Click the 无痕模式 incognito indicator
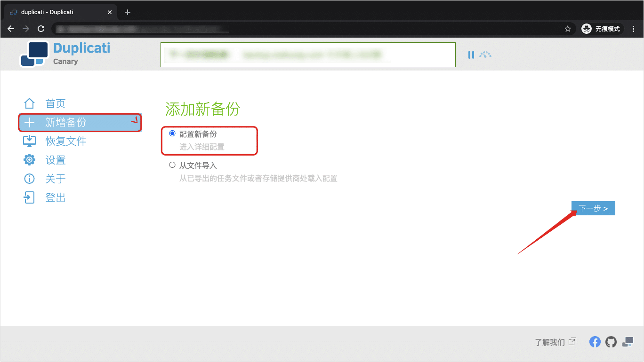Screen dimensions: 644x362 point(602,29)
